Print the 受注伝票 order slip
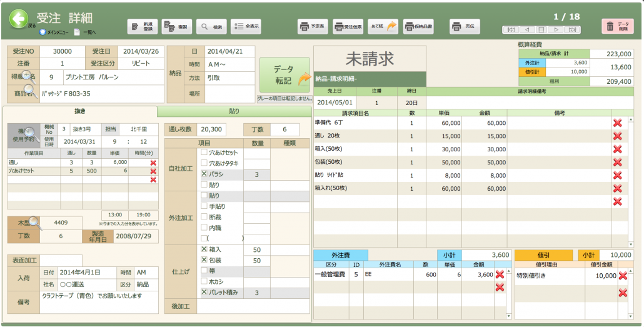 tap(348, 26)
